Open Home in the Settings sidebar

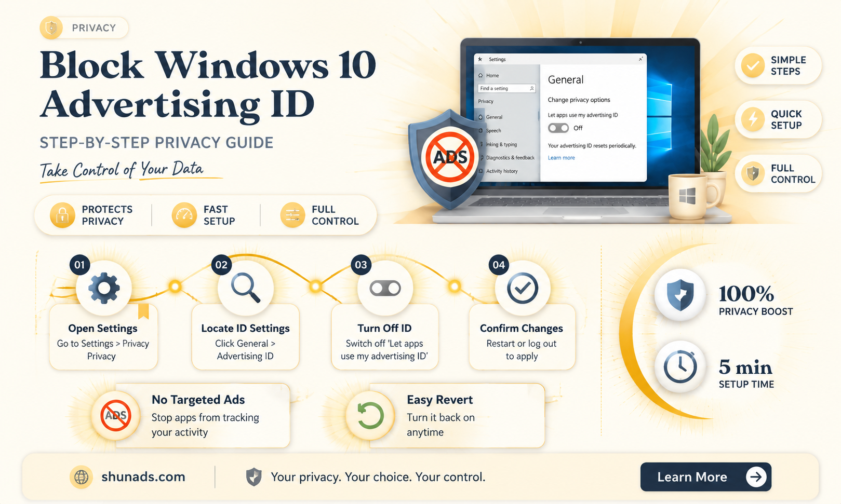488,76
